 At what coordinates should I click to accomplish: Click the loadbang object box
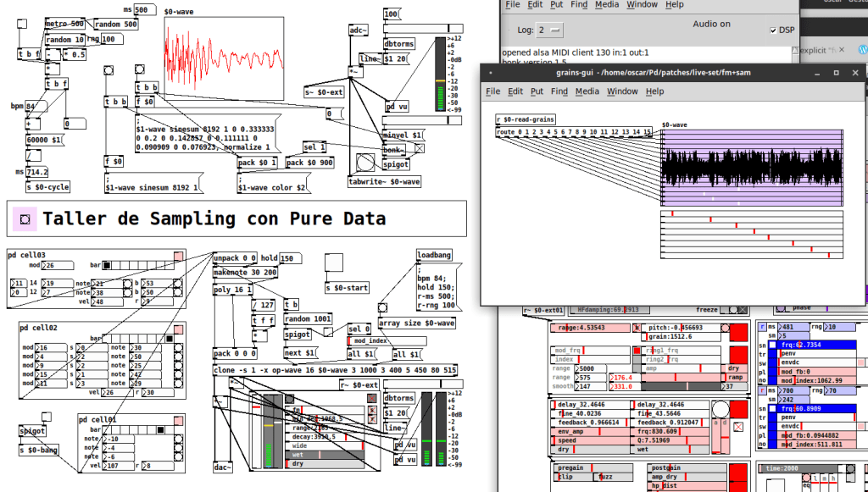[x=435, y=255]
